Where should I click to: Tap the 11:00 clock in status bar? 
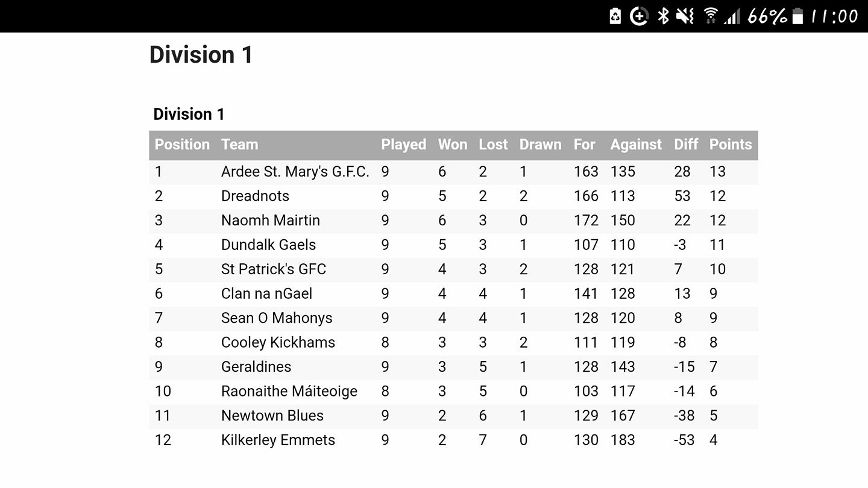(x=834, y=16)
